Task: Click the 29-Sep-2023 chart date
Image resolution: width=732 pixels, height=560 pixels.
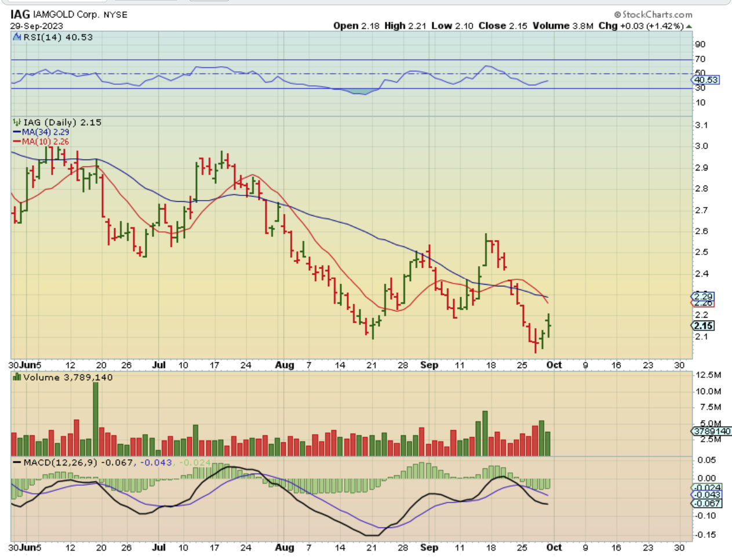Action: click(37, 26)
